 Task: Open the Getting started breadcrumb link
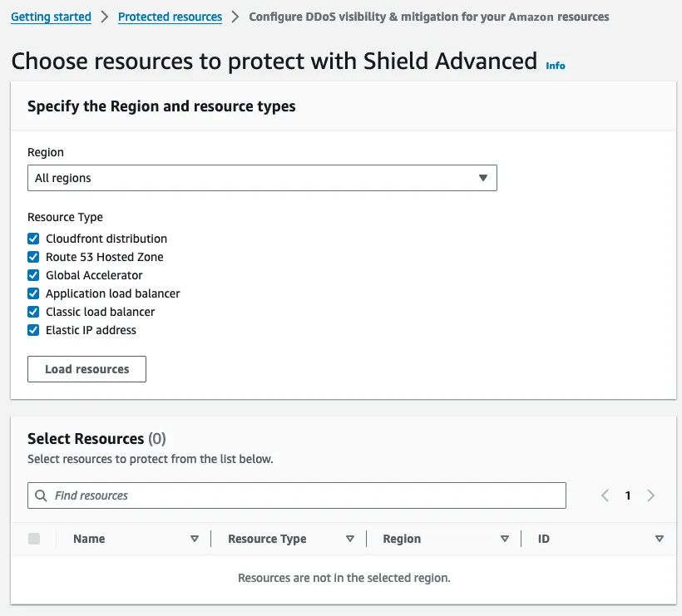[x=51, y=17]
